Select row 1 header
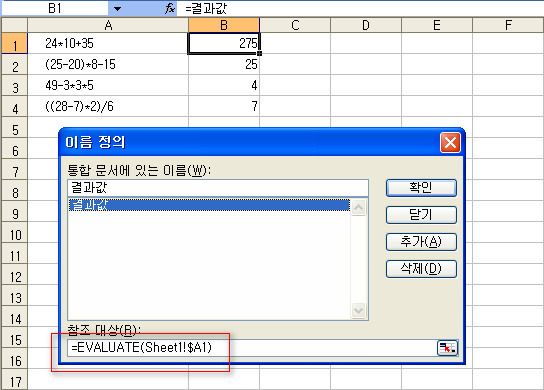This screenshot has width=544, height=390. (15, 44)
